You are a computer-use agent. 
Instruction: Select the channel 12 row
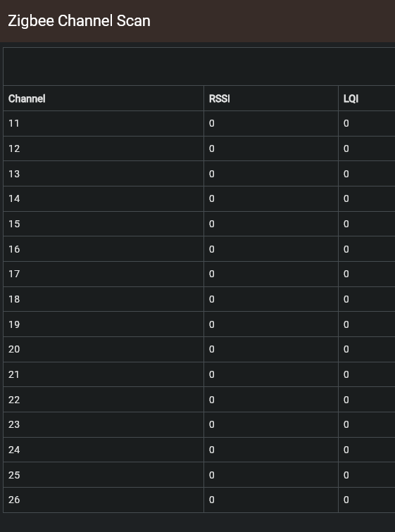[199, 148]
